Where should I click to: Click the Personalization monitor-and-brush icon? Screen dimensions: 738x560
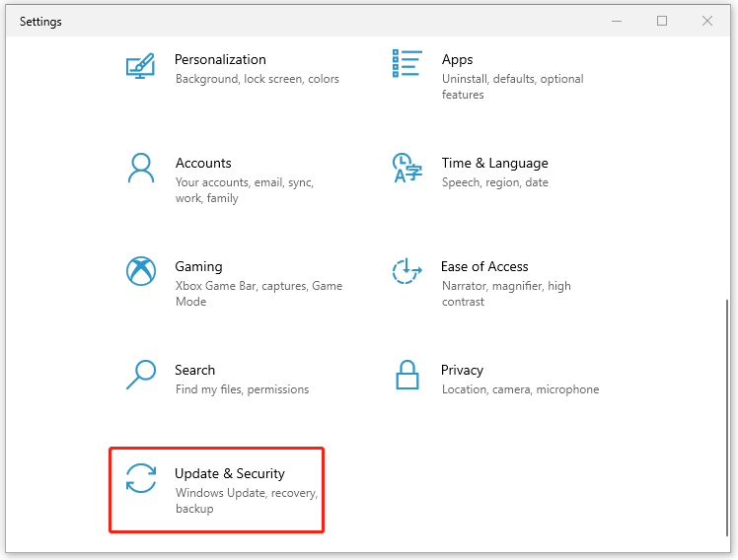(141, 66)
